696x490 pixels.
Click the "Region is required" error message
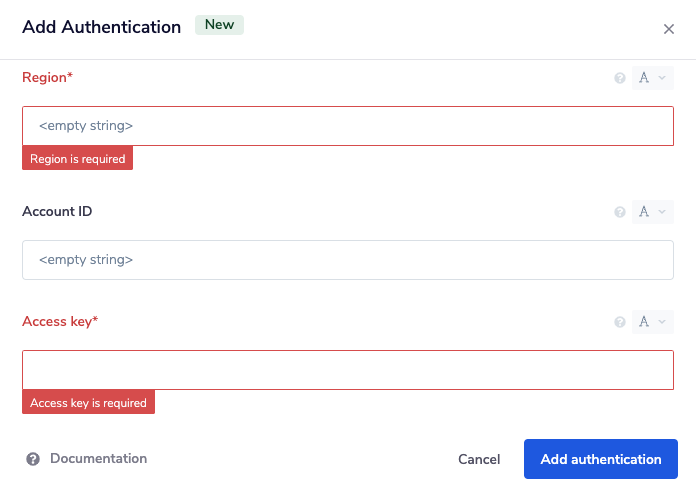coord(77,159)
